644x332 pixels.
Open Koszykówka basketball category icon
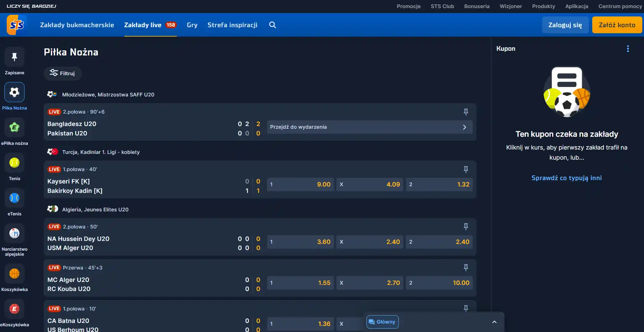point(14,274)
